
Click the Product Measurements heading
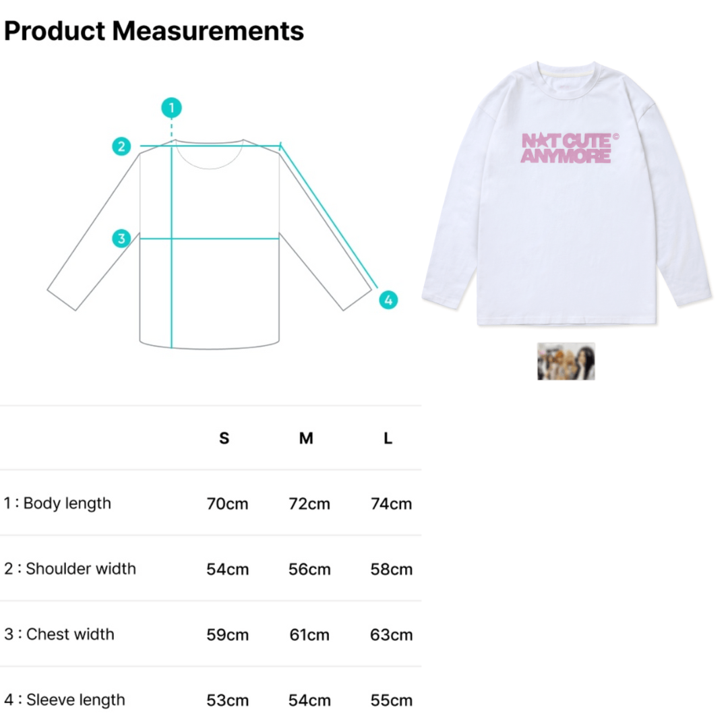[154, 31]
